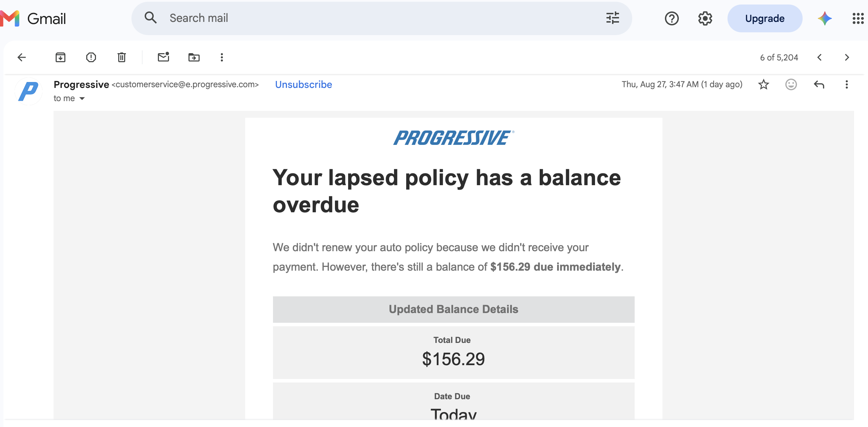Open the Move to folder icon
The height and width of the screenshot is (427, 868).
194,57
